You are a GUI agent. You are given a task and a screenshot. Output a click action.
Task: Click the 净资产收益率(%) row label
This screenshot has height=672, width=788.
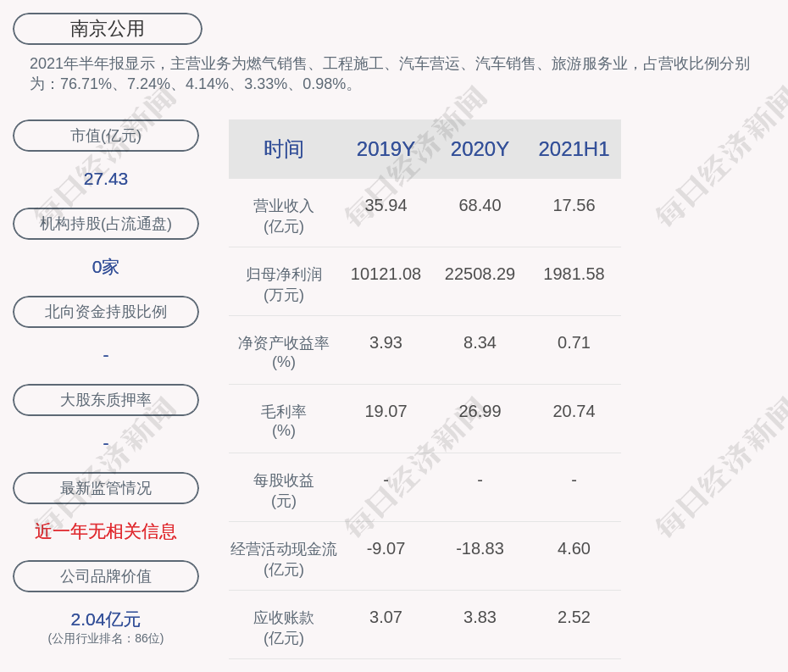coord(284,353)
